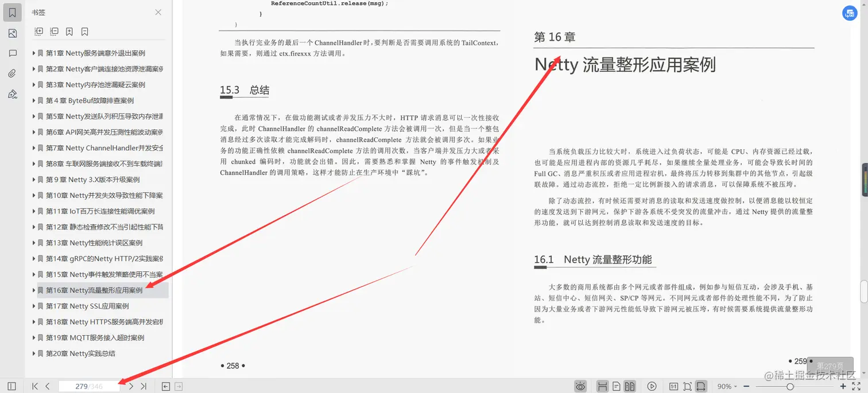Open the zoom percentage dropdown
Viewport: 868px width, 393px height.
[x=726, y=386]
